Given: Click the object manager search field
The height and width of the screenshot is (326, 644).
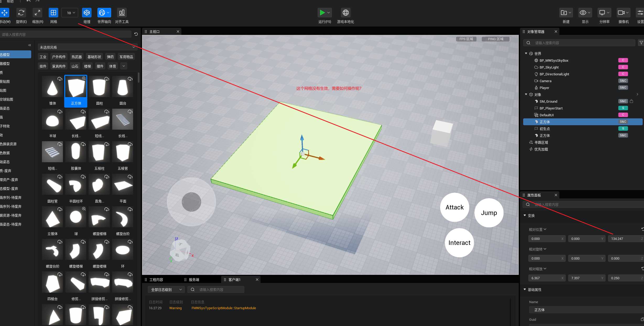Looking at the screenshot, I should click(x=579, y=43).
